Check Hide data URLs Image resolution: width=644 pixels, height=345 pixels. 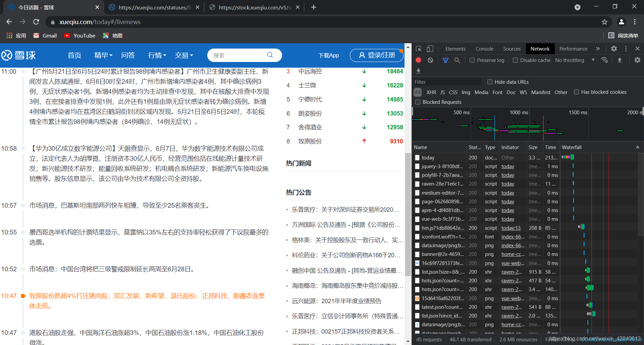pyautogui.click(x=490, y=82)
